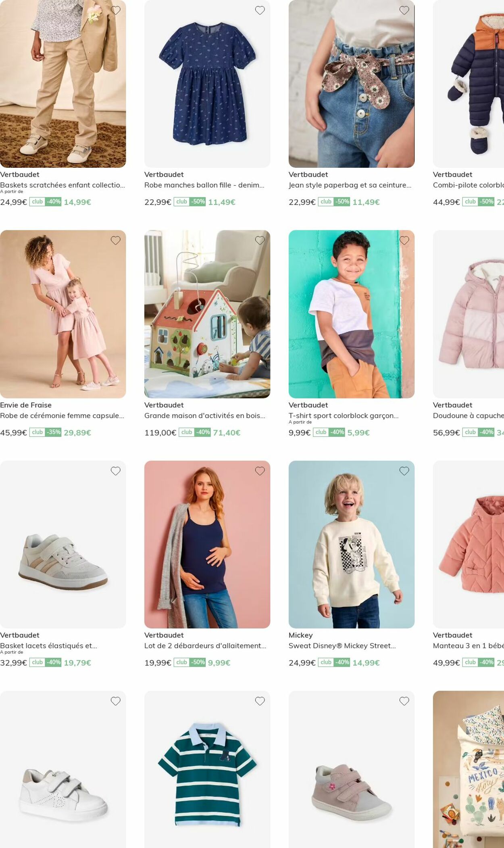Open Sweat Disney Mickey Street product title
This screenshot has height=848, width=504.
(342, 645)
